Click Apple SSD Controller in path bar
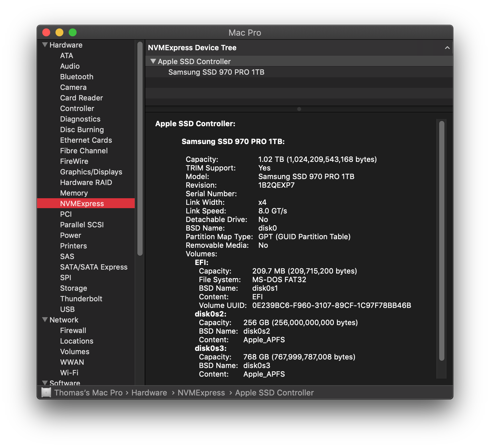The height and width of the screenshot is (448, 490). pyautogui.click(x=274, y=392)
